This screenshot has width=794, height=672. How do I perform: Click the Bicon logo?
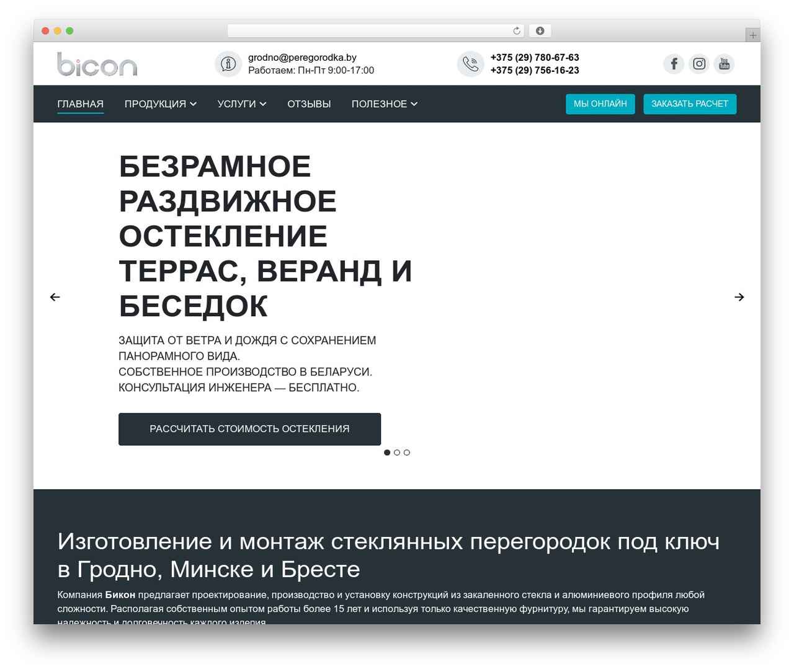click(97, 64)
